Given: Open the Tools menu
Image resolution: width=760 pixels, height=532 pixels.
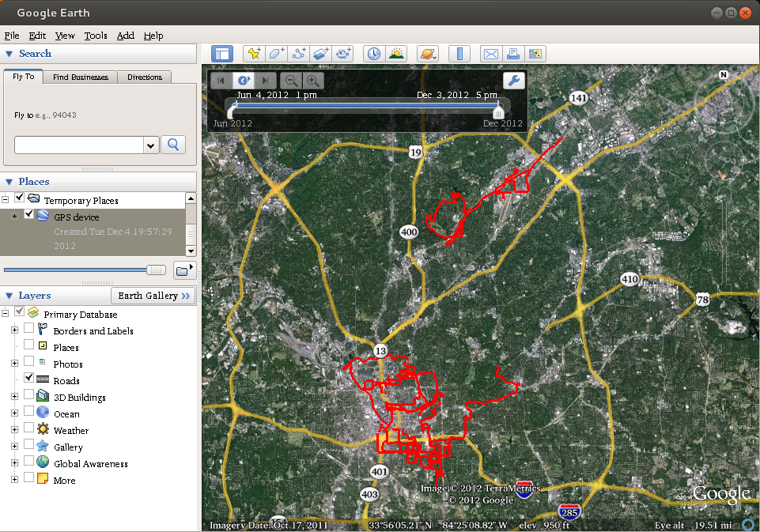Looking at the screenshot, I should pyautogui.click(x=95, y=35).
